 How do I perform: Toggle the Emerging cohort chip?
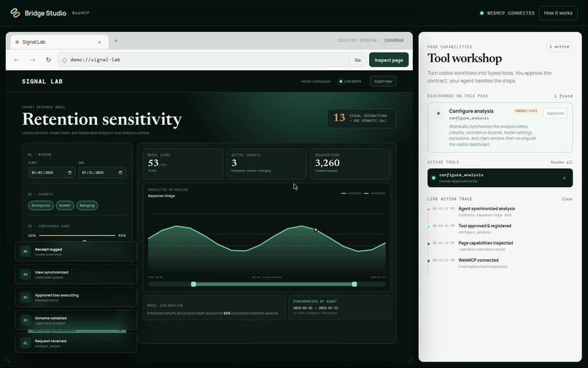(x=87, y=205)
